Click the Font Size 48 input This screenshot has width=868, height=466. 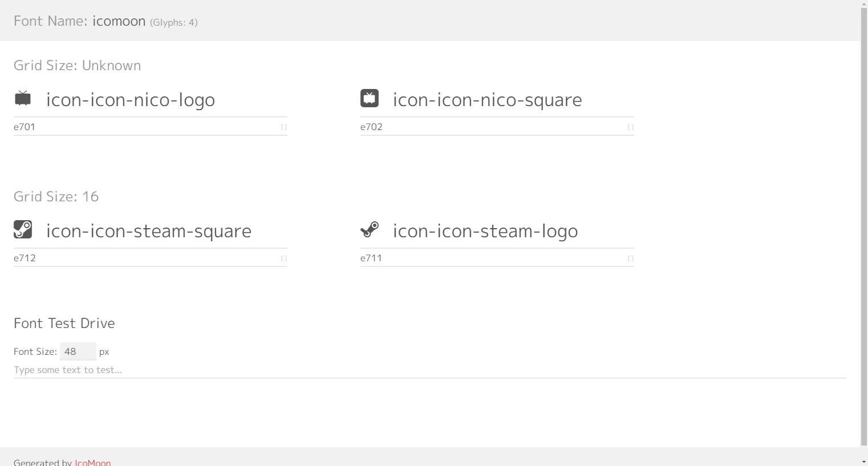(x=78, y=351)
